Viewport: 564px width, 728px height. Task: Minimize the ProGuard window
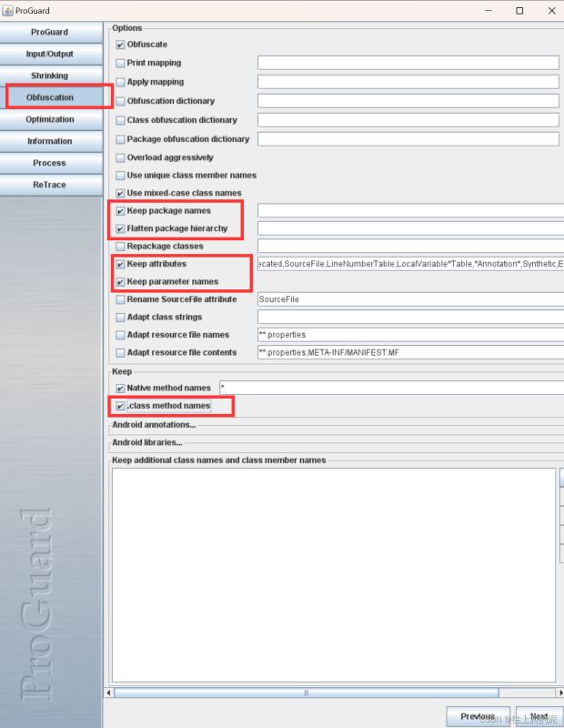pos(488,10)
